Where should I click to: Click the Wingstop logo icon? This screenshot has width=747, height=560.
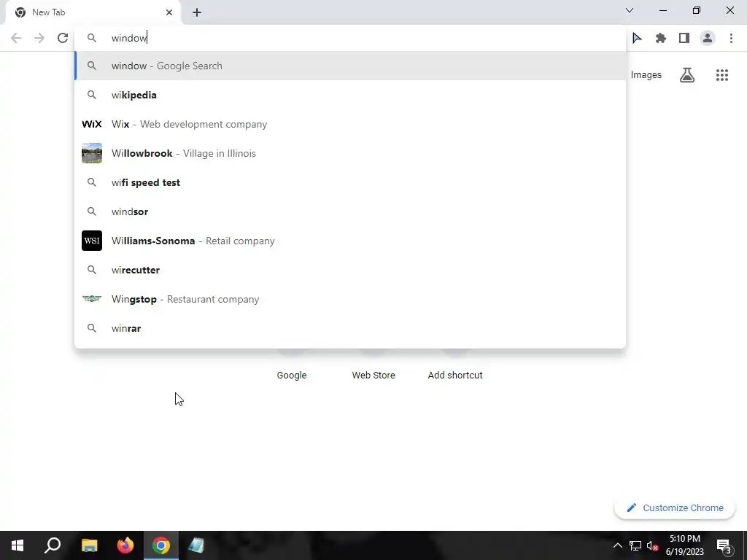92,298
